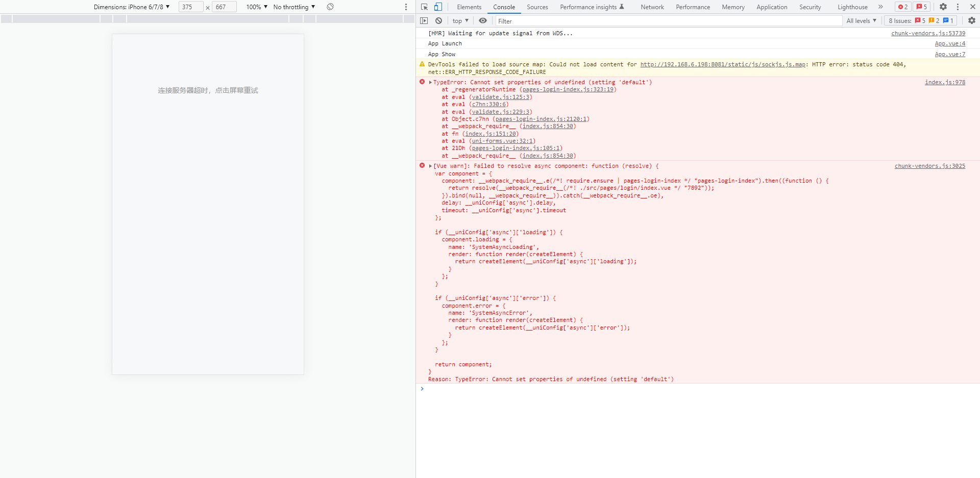Close the DevTools panel
This screenshot has width=980, height=478.
pos(972,7)
